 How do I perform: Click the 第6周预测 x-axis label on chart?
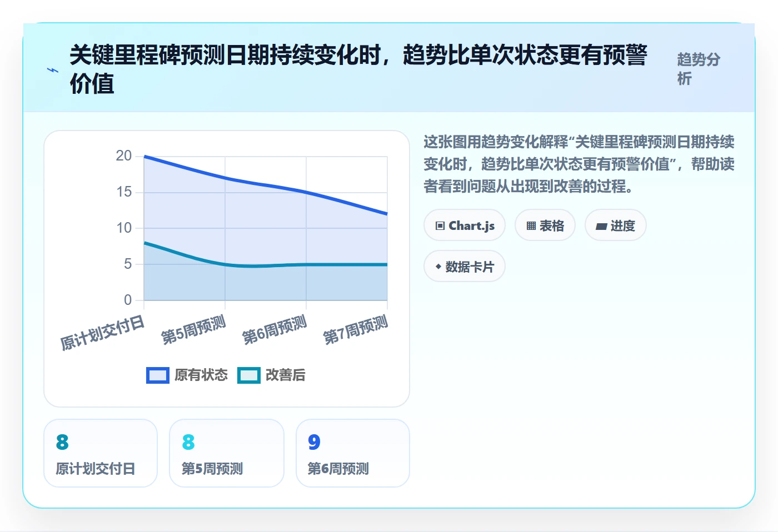point(275,329)
